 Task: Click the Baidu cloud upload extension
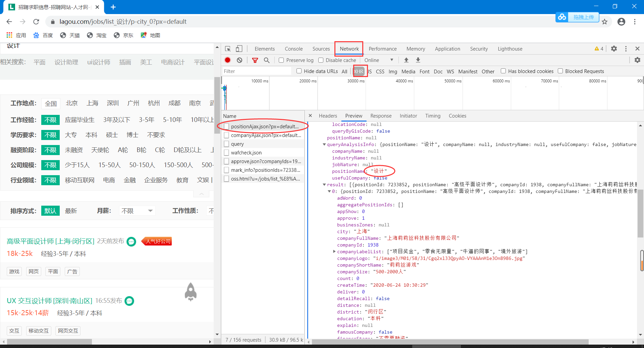tap(577, 17)
